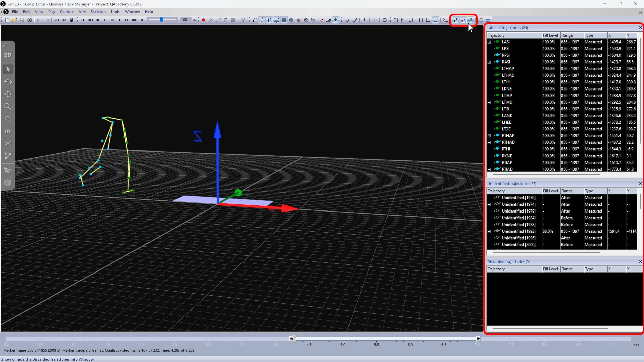Viewport: 644px width, 362px height.
Task: Toggle the Discarded trajectories window (D)
Action: coord(471,20)
